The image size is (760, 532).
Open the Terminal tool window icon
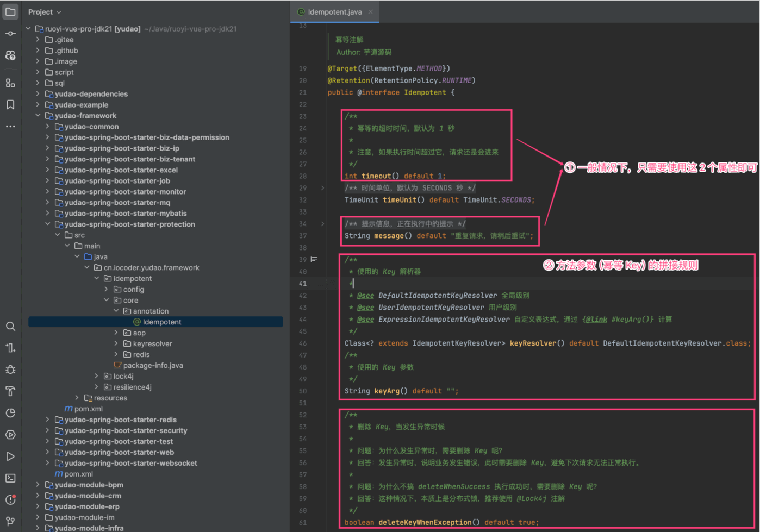pos(10,478)
